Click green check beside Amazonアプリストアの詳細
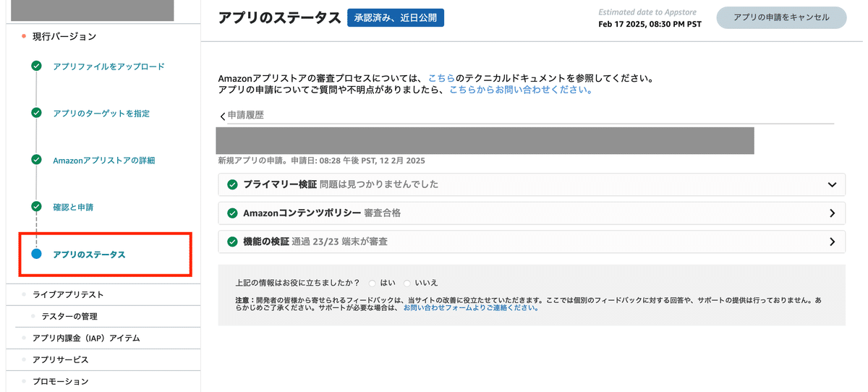The image size is (868, 392). pyautogui.click(x=36, y=160)
